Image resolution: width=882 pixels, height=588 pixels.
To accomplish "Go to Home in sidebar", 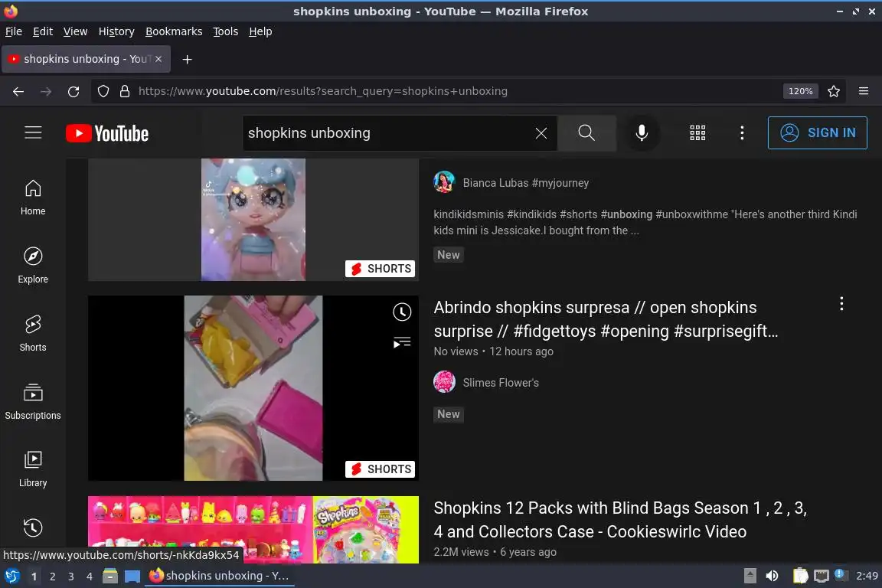I will [x=33, y=198].
